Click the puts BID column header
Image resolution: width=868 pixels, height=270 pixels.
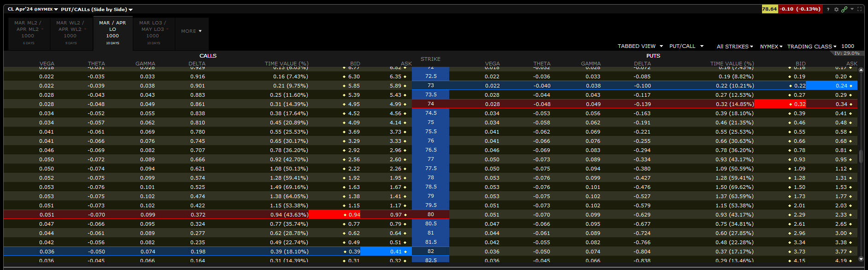coord(800,64)
